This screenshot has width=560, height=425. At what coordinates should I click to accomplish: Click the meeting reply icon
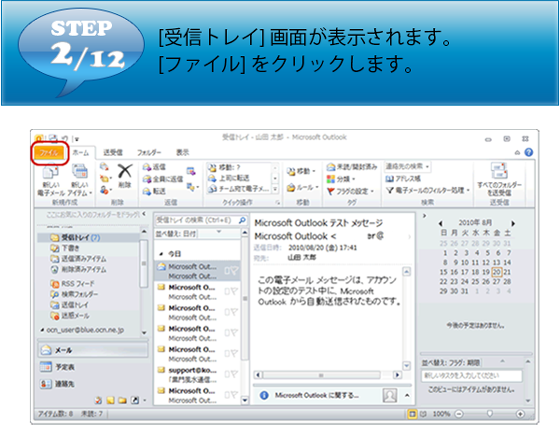191,171
